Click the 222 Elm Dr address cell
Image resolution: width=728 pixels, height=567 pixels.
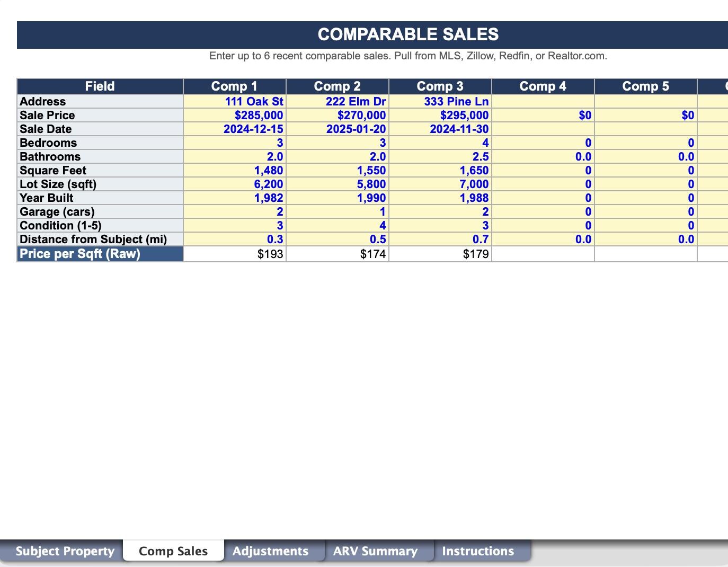[338, 101]
